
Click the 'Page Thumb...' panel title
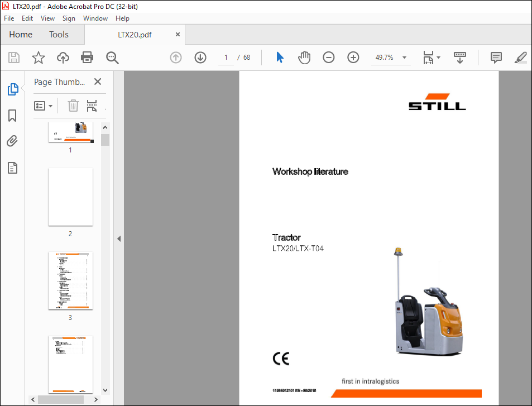pos(59,82)
